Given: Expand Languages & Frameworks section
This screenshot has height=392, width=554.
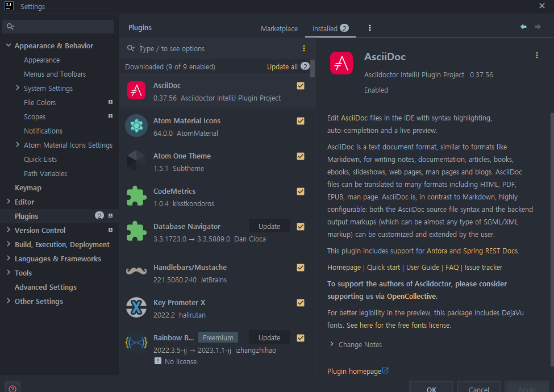Looking at the screenshot, I should 9,258.
